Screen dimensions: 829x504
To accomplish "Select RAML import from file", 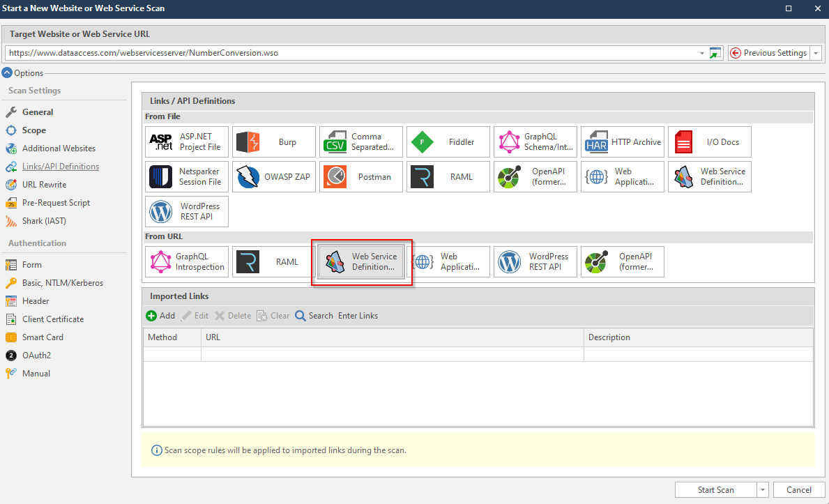I will (x=448, y=176).
